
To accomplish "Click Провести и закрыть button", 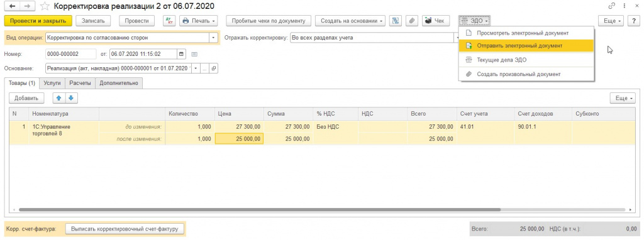I will coord(38,21).
